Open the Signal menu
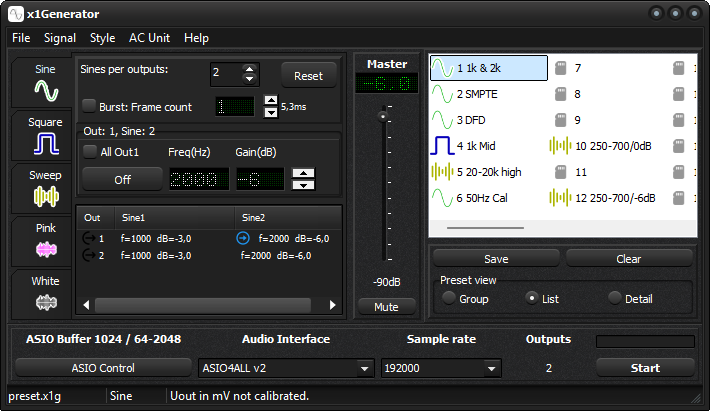 coord(59,38)
